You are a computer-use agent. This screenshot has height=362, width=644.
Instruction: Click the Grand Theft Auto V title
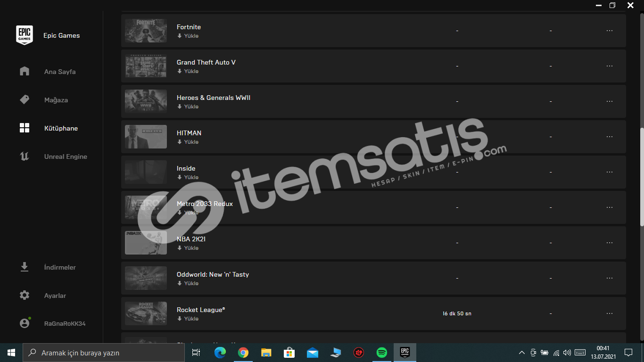(x=206, y=62)
